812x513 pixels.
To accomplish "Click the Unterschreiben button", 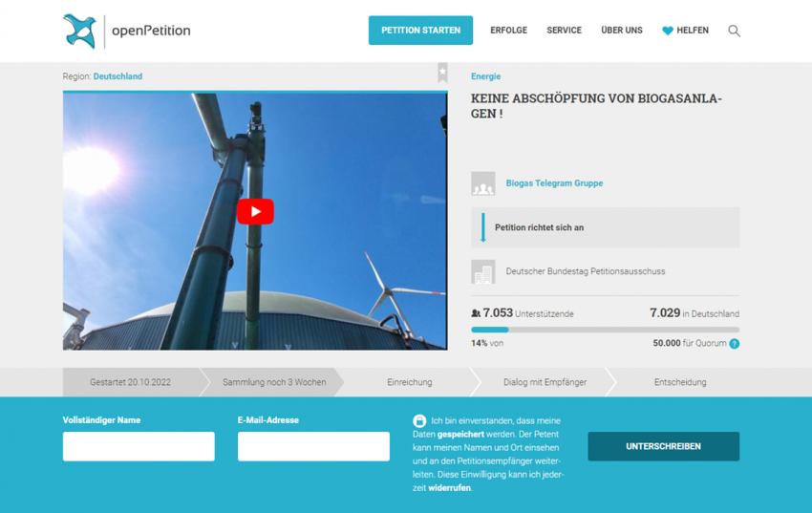I will (x=663, y=446).
